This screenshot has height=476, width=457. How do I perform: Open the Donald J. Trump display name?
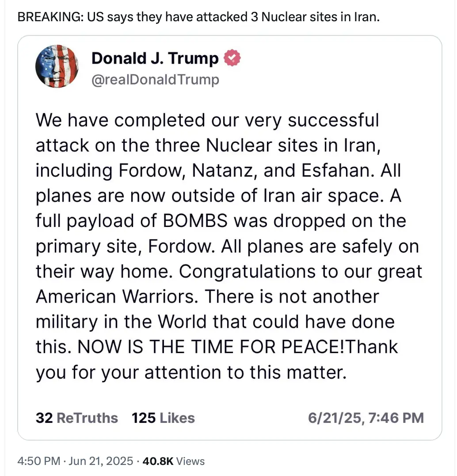pyautogui.click(x=155, y=58)
